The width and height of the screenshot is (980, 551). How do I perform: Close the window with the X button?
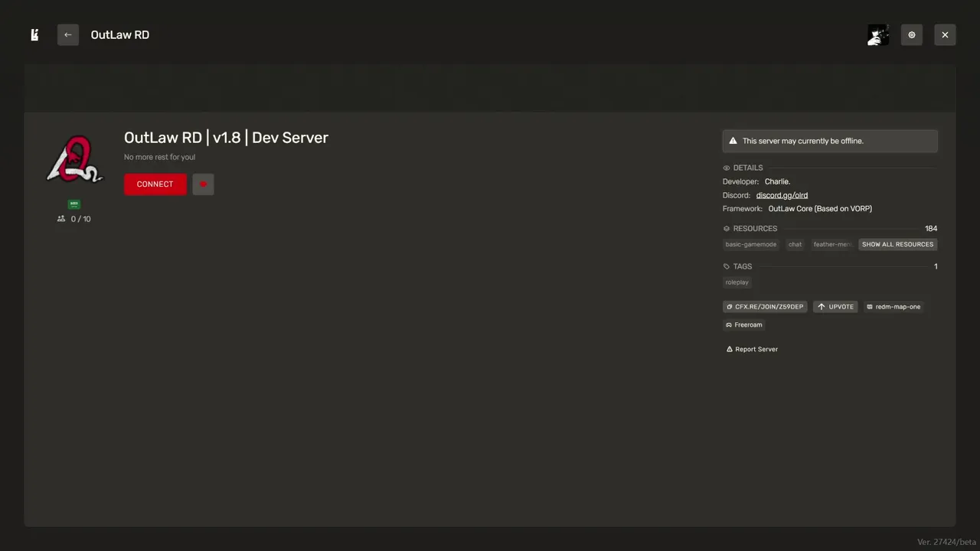point(945,34)
